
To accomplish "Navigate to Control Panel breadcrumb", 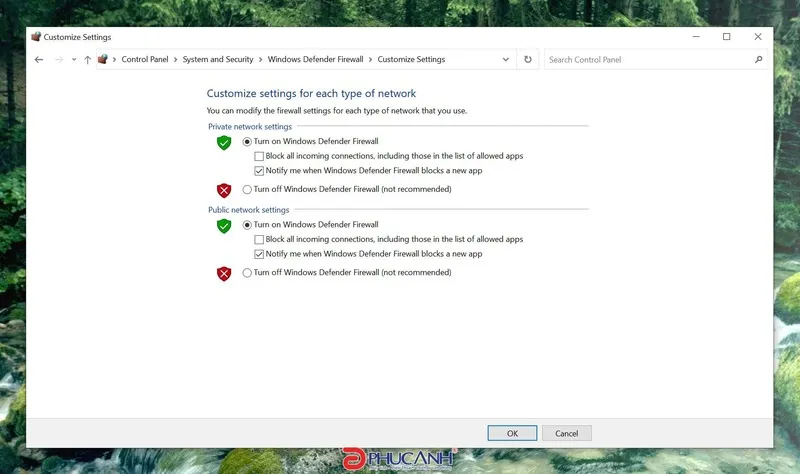I will click(x=145, y=59).
